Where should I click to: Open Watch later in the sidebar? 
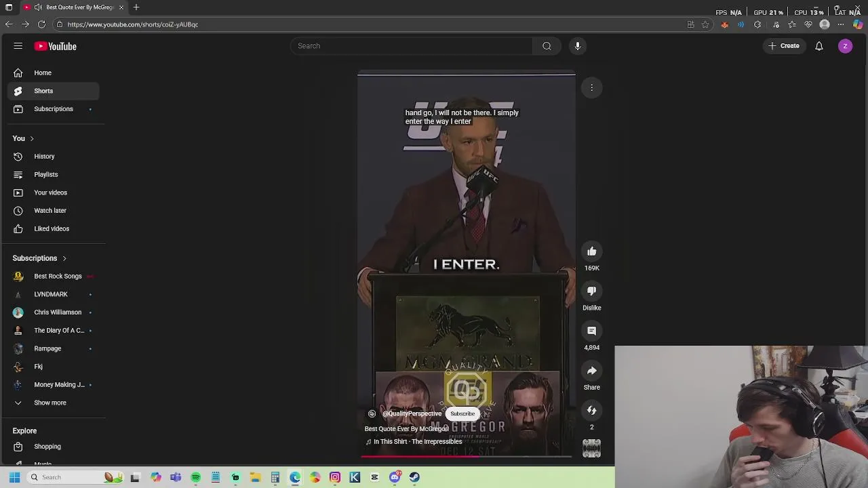pos(53,211)
